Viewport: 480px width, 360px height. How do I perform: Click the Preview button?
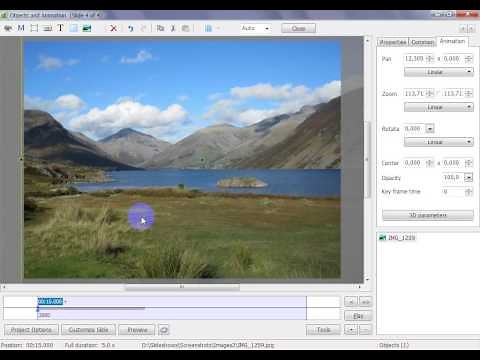pos(137,330)
